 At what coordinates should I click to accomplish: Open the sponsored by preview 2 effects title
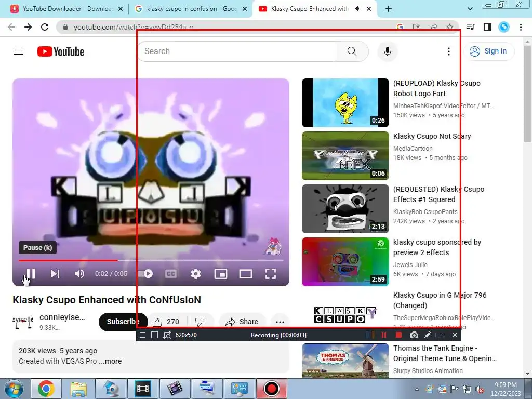(x=437, y=247)
